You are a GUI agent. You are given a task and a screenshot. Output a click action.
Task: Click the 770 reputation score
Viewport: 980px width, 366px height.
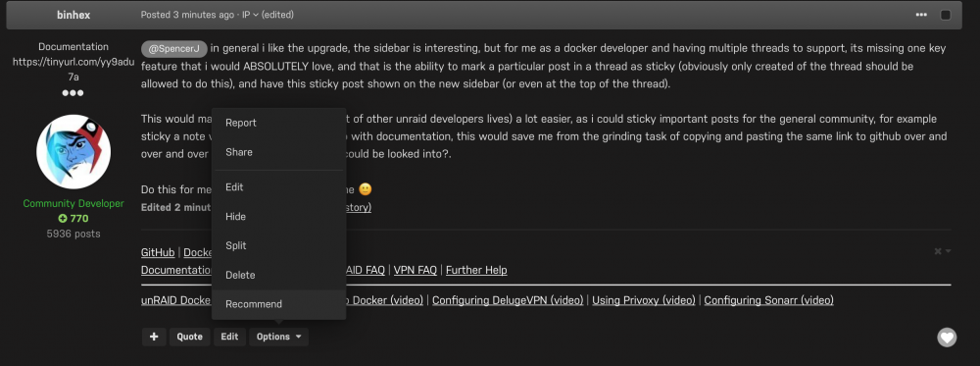[x=78, y=219]
